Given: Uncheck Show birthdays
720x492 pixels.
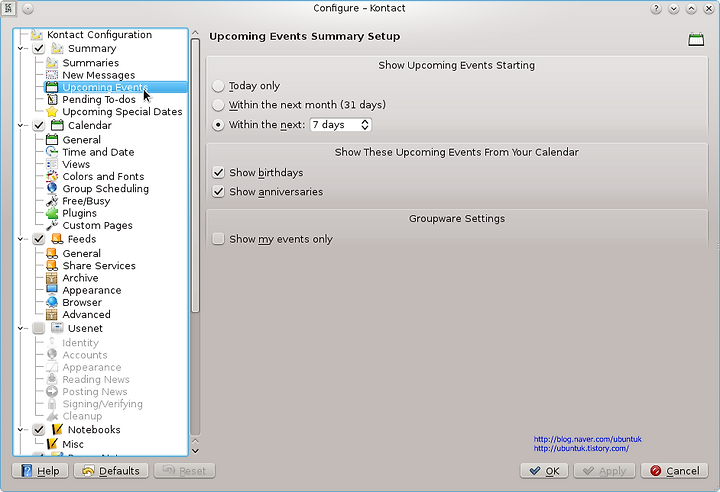Looking at the screenshot, I should point(218,173).
